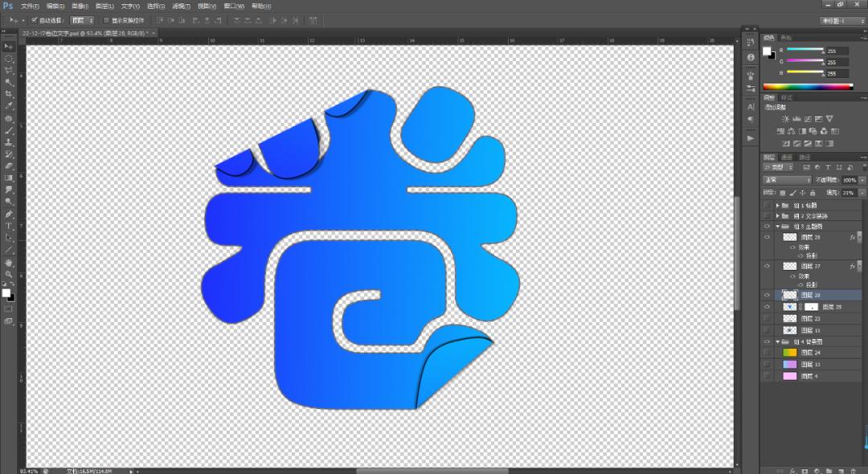Image resolution: width=868 pixels, height=474 pixels.
Task: Show the 组 1 标题 group
Action: coord(767,205)
